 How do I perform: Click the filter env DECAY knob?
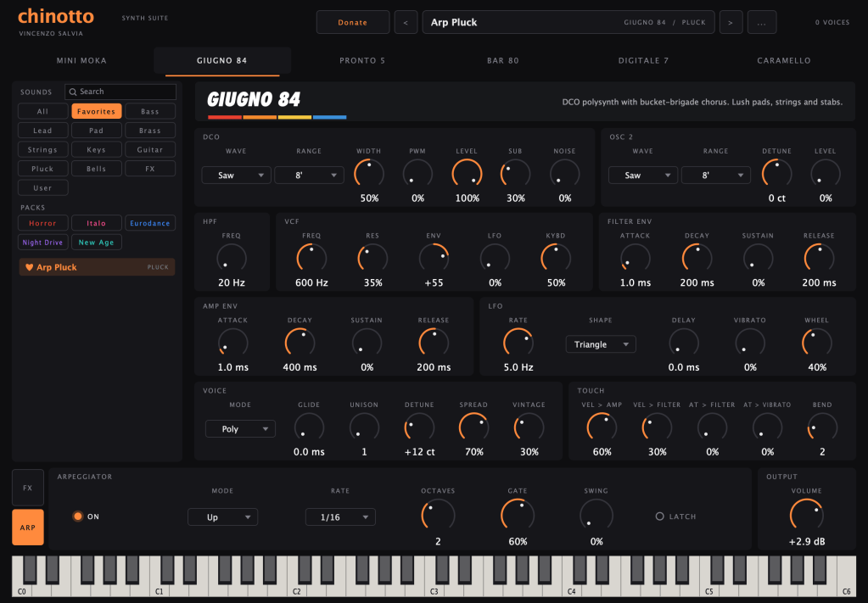[x=697, y=258]
